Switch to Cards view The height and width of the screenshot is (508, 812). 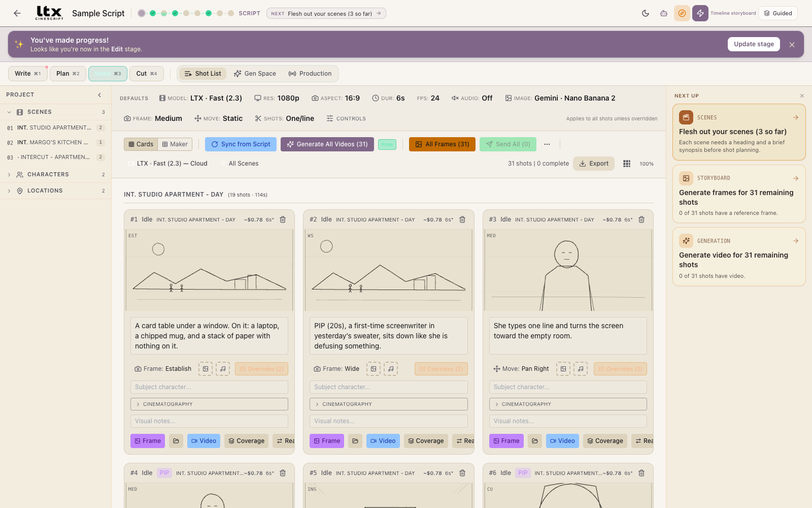coord(141,144)
